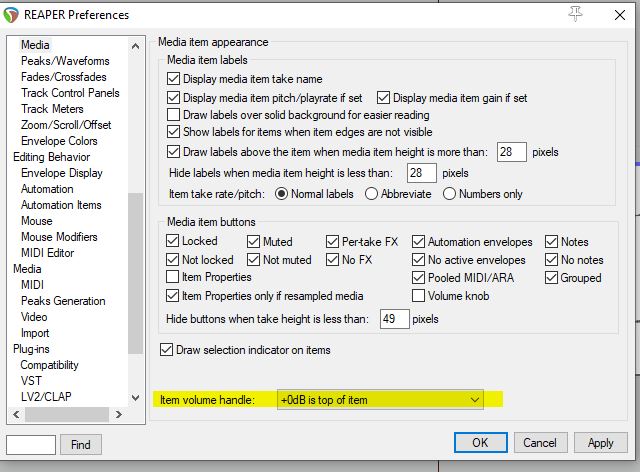640x472 pixels.
Task: Toggle Draw selection indicator on items
Action: (x=166, y=350)
